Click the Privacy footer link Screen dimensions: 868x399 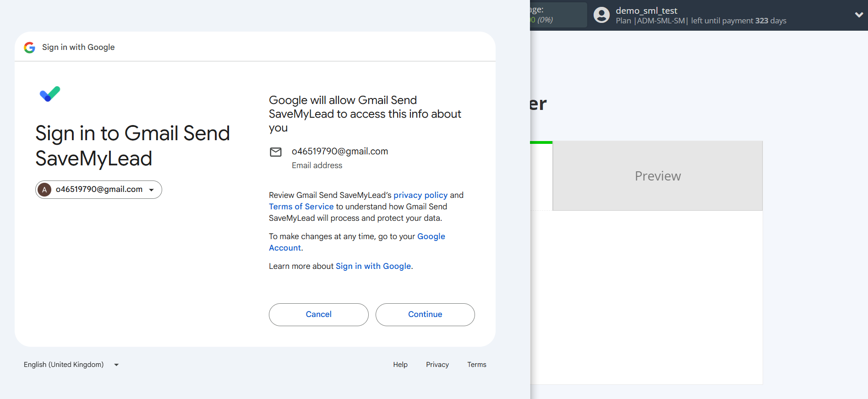pyautogui.click(x=437, y=364)
